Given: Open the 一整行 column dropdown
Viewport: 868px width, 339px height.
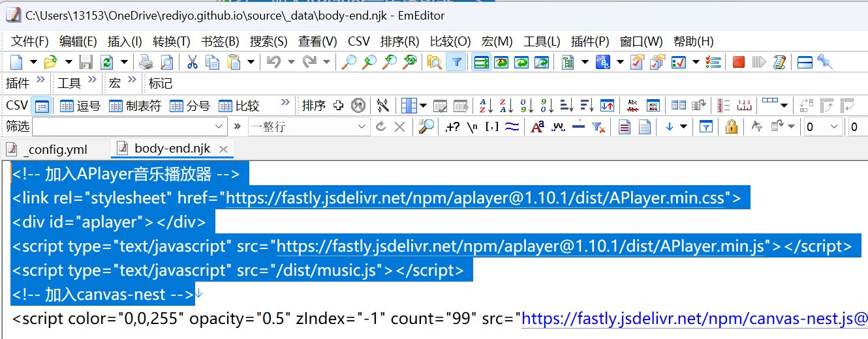Looking at the screenshot, I should point(362,126).
